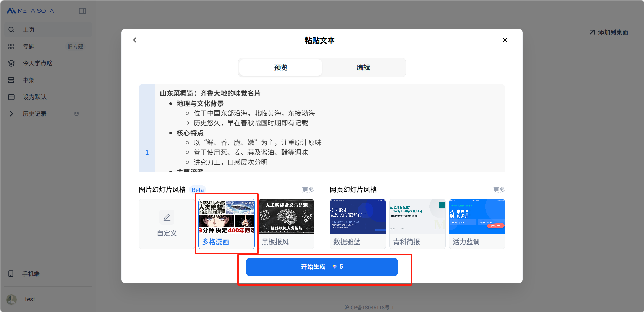Open the 书架 bookshelf
Viewport: 644px width, 312px height.
[29, 80]
